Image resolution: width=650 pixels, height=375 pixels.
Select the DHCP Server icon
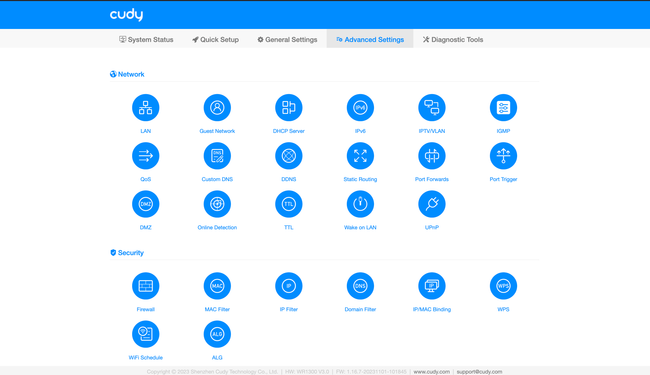[289, 108]
